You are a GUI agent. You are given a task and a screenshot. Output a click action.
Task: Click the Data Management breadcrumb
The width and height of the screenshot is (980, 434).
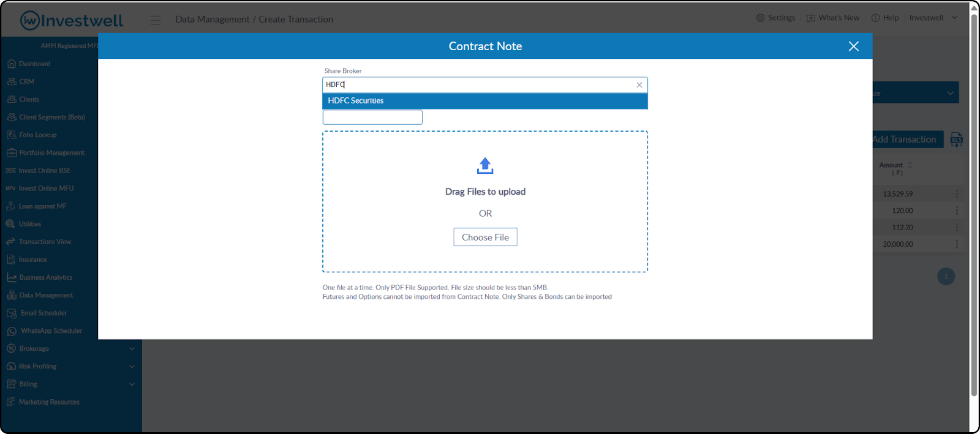(213, 20)
